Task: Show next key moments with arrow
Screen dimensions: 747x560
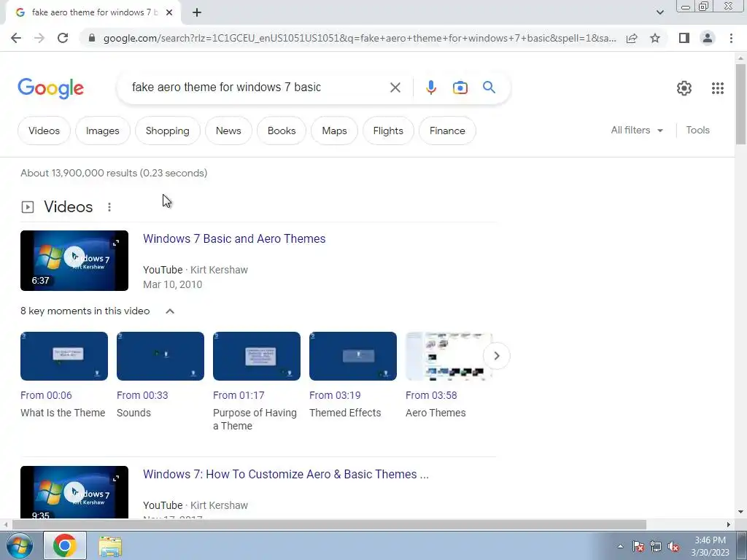Action: [x=496, y=356]
